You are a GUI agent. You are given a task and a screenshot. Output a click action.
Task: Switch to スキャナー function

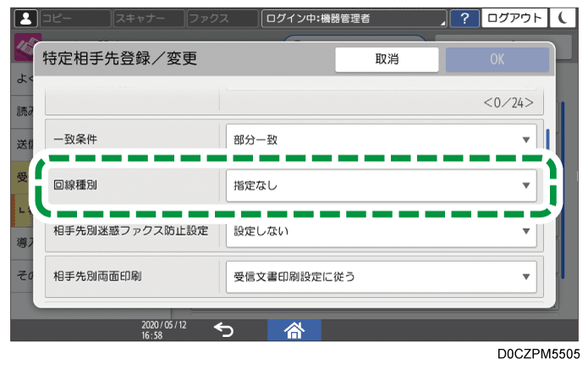pyautogui.click(x=149, y=18)
